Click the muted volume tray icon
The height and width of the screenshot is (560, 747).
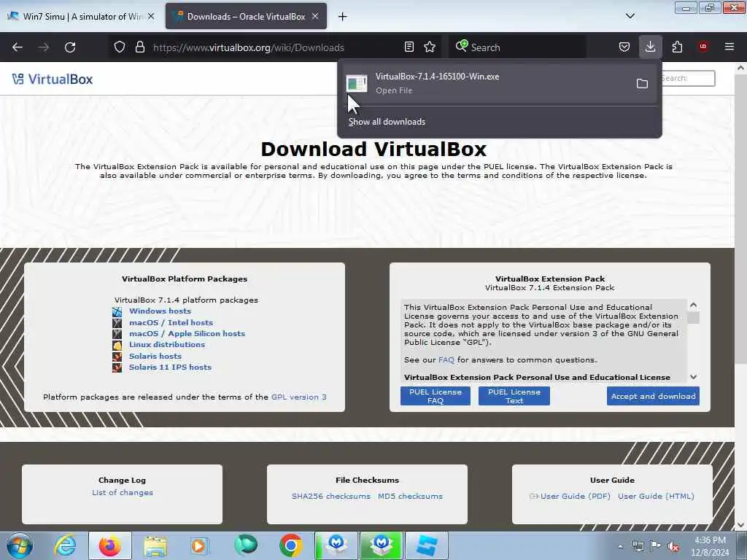[x=673, y=546]
